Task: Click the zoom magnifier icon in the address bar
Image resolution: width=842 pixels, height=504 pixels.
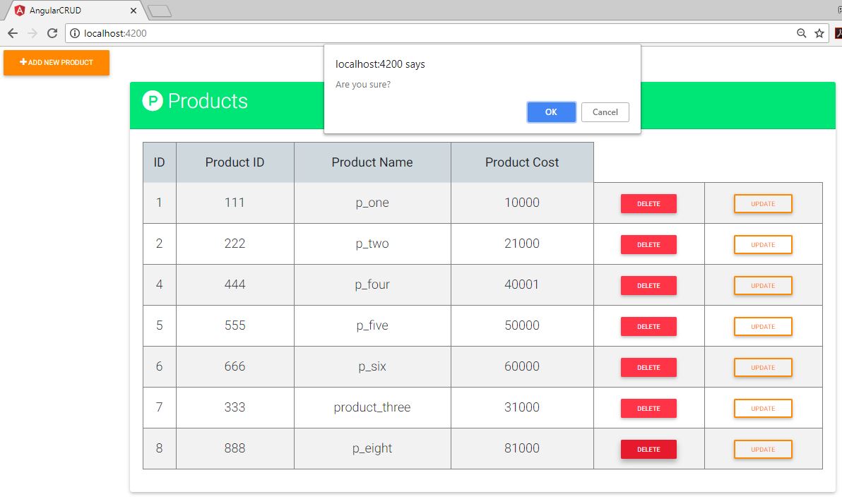Action: pos(800,32)
